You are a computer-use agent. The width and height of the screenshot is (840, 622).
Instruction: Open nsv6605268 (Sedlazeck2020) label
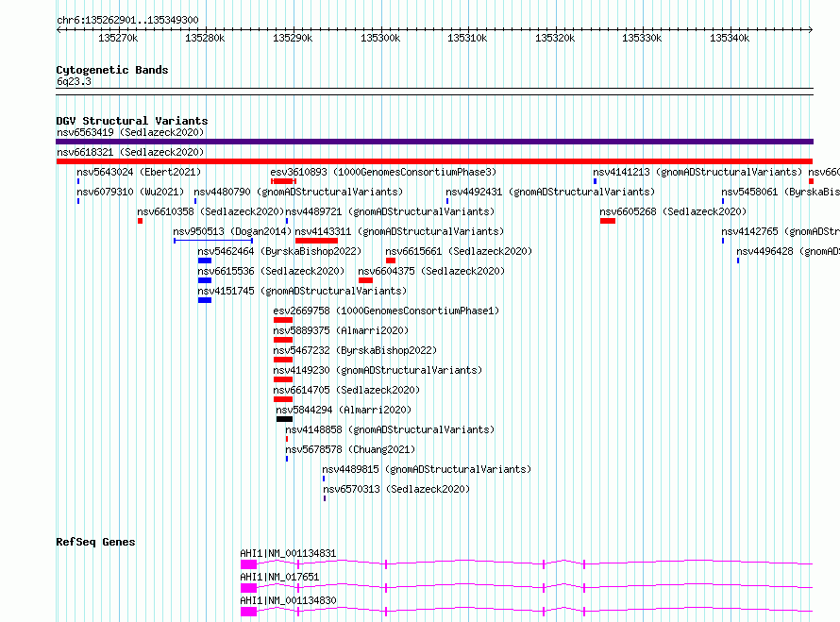(x=673, y=211)
